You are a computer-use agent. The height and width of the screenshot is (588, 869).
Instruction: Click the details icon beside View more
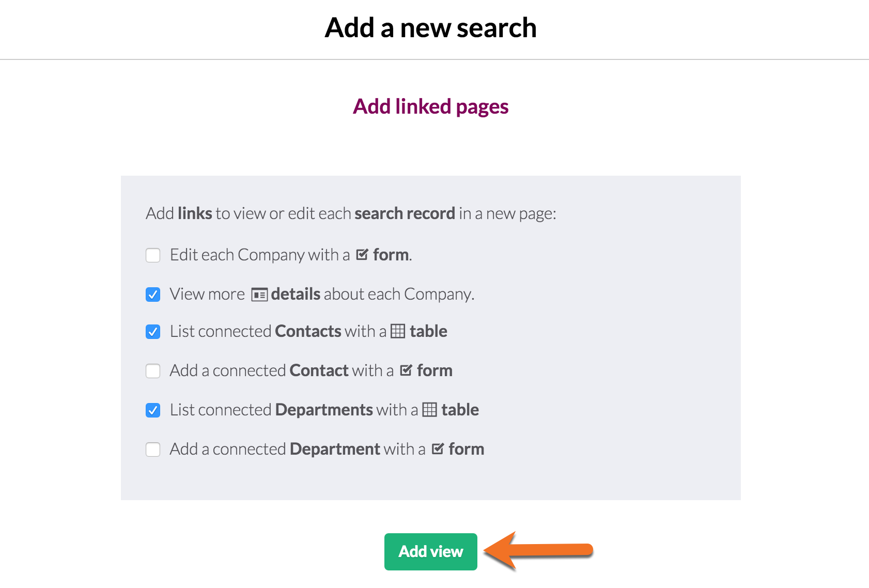tap(259, 295)
